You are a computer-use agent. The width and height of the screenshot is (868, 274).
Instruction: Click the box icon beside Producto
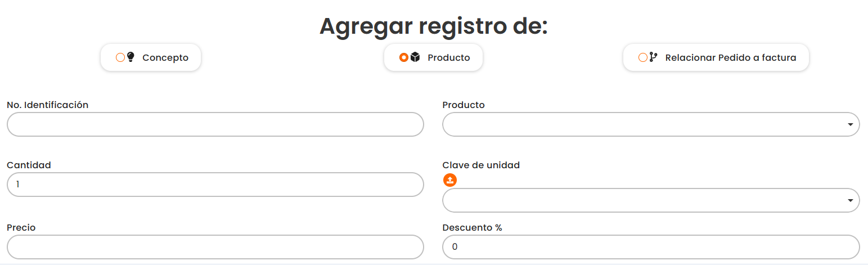pos(415,57)
